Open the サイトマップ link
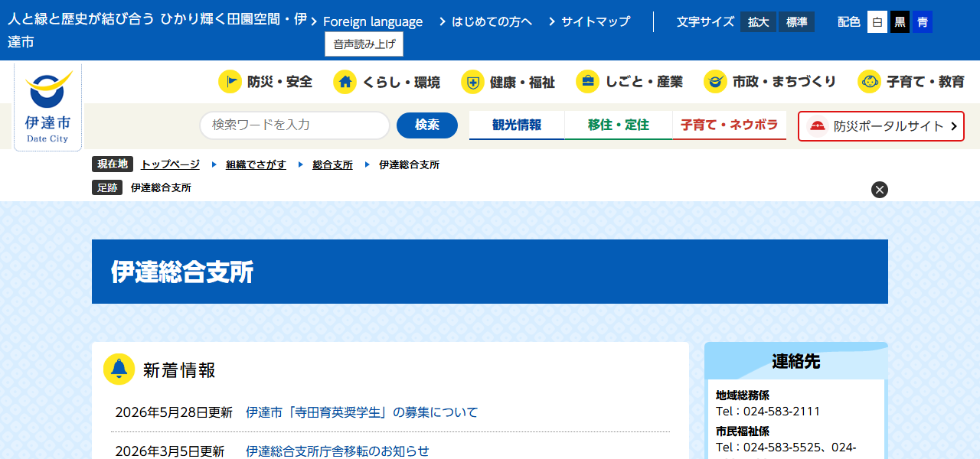Image resolution: width=980 pixels, height=459 pixels. pyautogui.click(x=596, y=21)
